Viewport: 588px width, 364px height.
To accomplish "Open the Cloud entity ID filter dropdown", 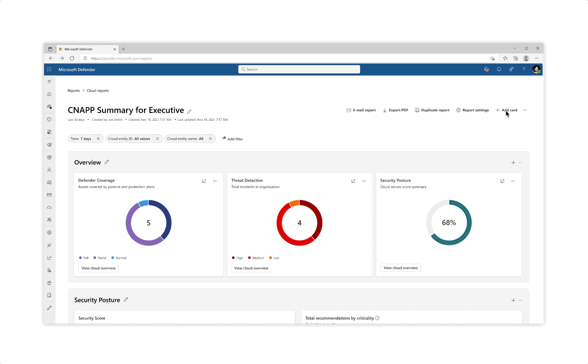I will coord(129,139).
